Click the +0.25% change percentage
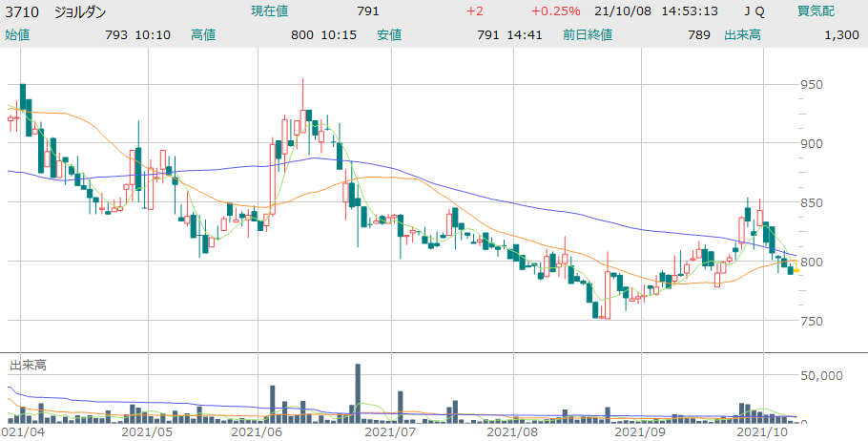 click(555, 11)
